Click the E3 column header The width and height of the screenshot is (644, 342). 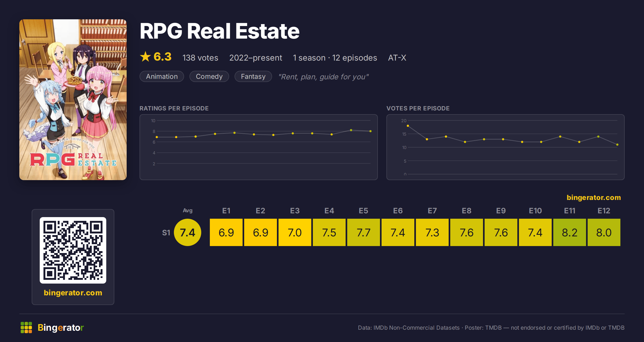click(295, 211)
